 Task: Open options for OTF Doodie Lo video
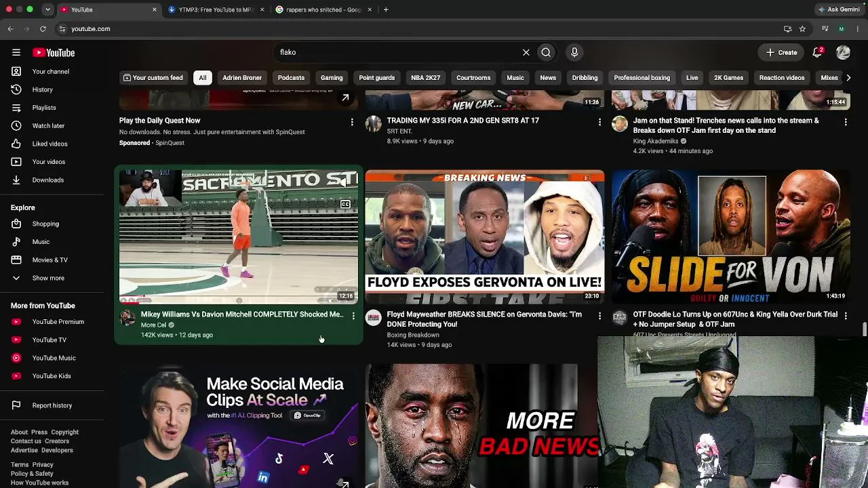(846, 316)
